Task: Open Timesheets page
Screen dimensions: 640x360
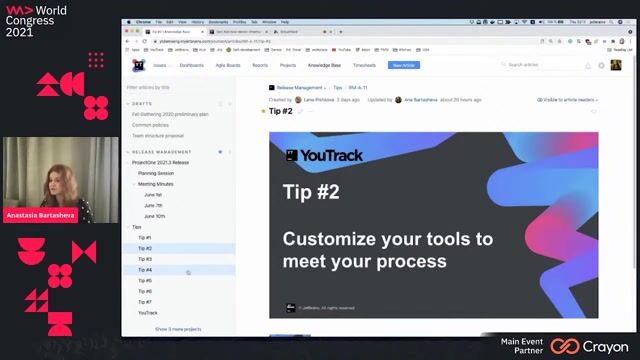Action: pyautogui.click(x=364, y=65)
